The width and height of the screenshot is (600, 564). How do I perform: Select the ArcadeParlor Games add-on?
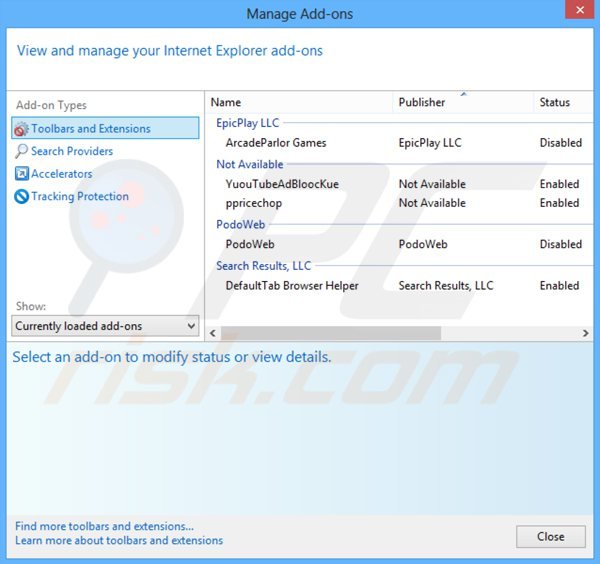(x=276, y=143)
